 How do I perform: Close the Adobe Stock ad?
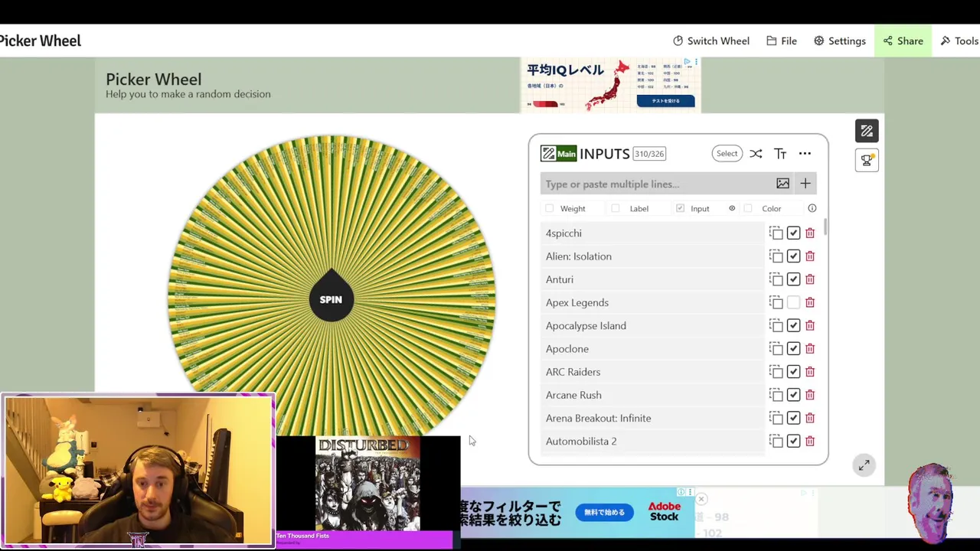701,499
